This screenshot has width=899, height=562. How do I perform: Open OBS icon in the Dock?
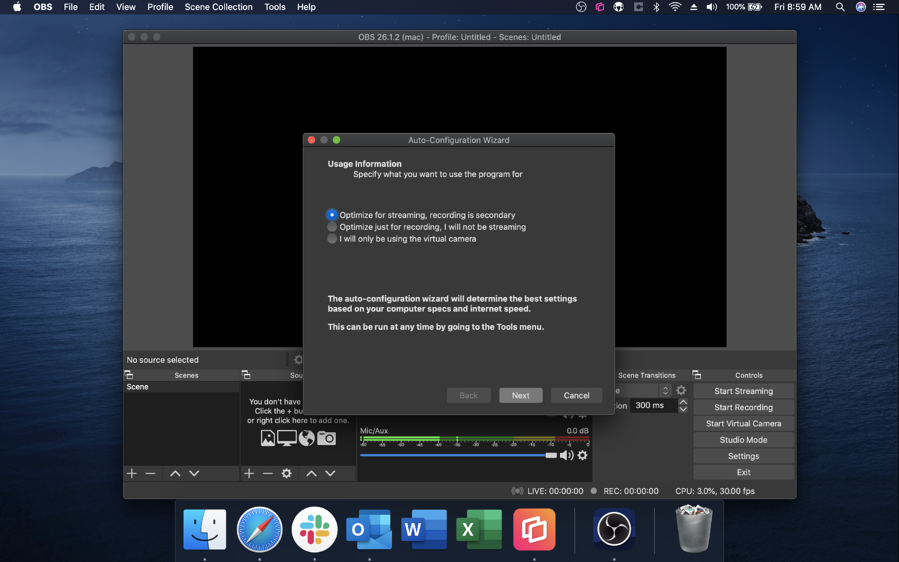(614, 529)
